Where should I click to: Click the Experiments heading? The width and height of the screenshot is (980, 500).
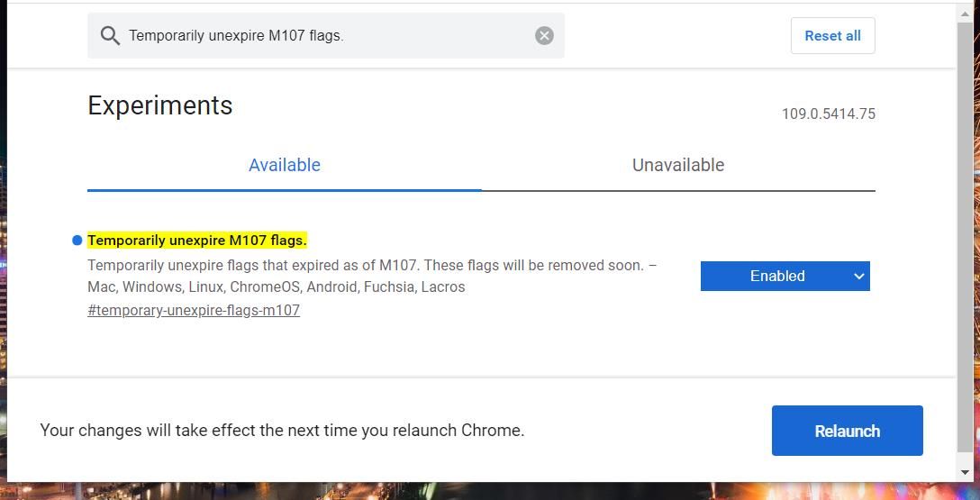click(x=160, y=105)
